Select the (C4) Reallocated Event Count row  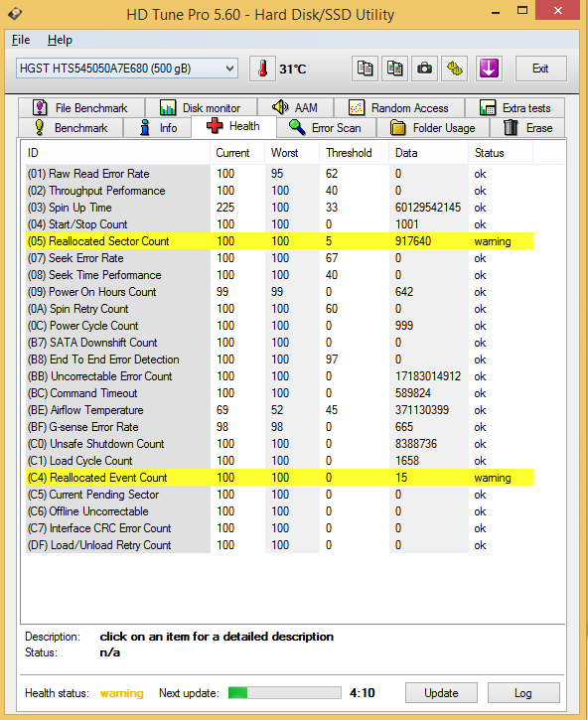279,478
